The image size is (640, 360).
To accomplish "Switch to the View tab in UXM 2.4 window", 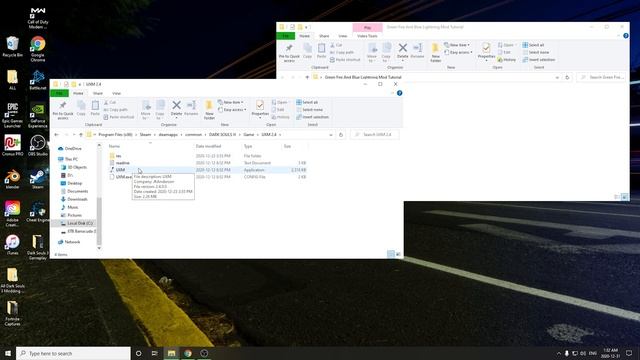I will click(x=116, y=93).
